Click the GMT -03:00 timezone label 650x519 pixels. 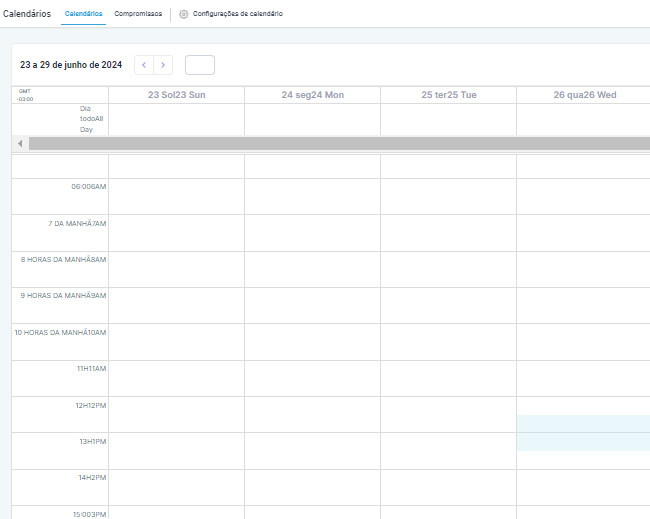coord(25,95)
